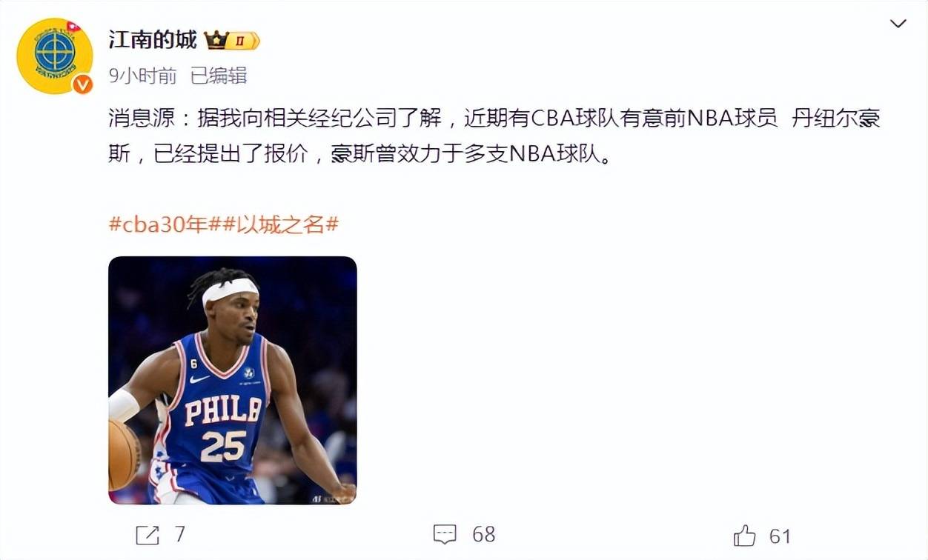Viewport: 928px width, 560px height.
Task: Click the repost share icon
Action: click(148, 535)
